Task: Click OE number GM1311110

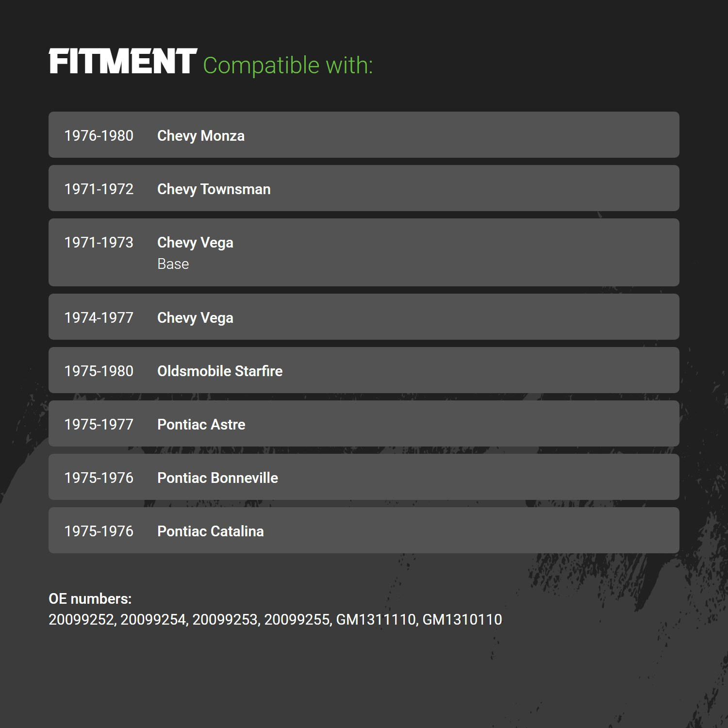Action: tap(376, 620)
